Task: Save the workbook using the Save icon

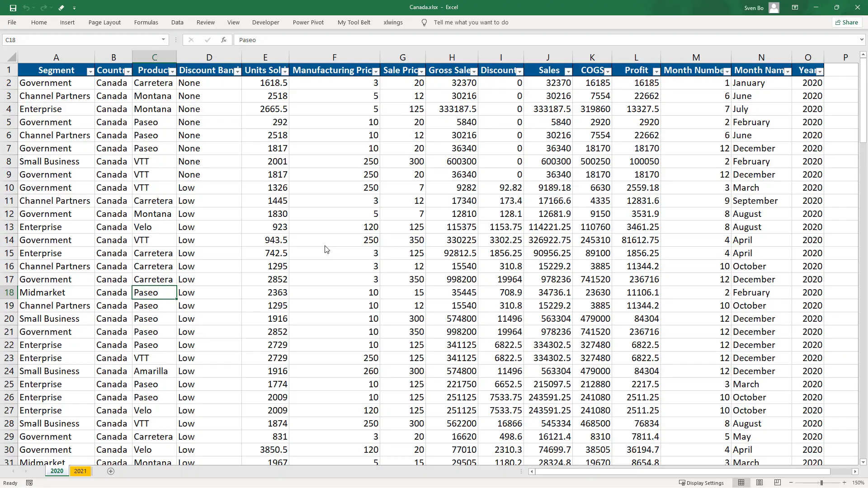Action: pos(12,8)
